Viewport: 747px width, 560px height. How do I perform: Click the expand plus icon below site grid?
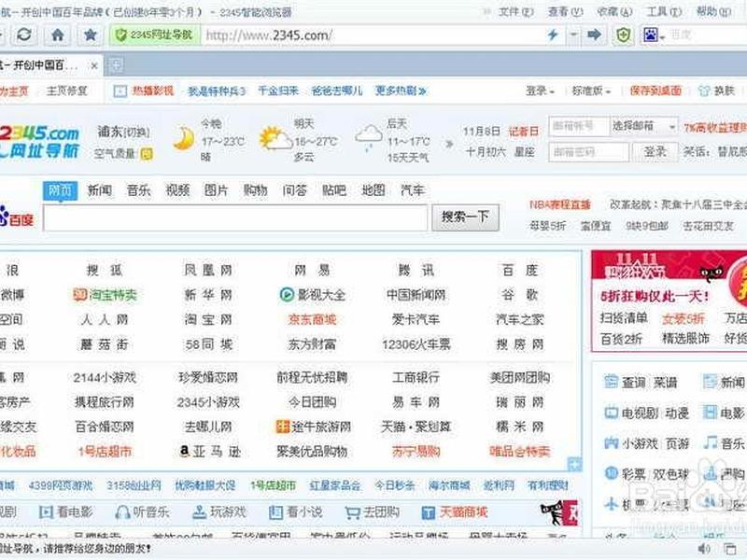pyautogui.click(x=574, y=464)
